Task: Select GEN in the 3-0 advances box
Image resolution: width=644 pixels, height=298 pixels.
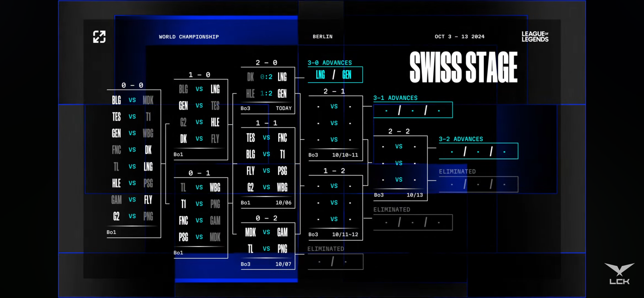Action: point(347,75)
